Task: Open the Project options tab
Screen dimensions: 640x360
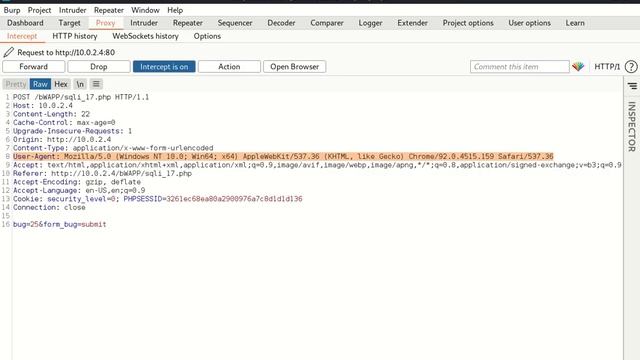Action: pos(468,23)
